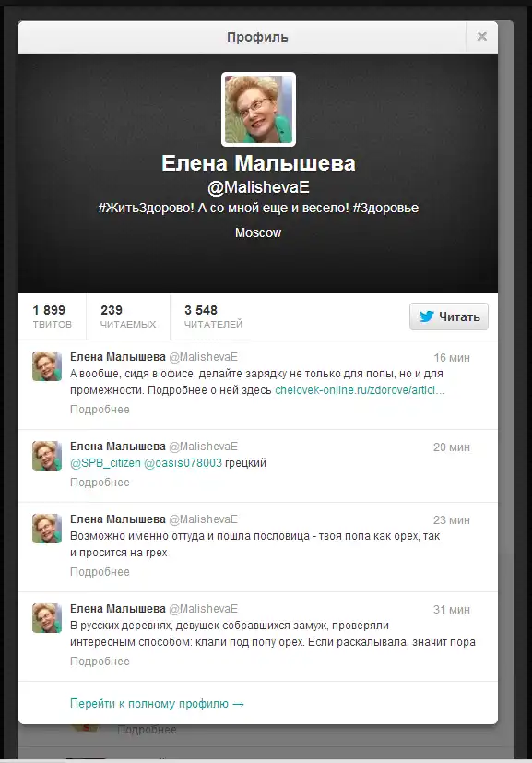This screenshot has height=763, width=532.
Task: Click Перейти к полному профилю link
Action: point(157,704)
